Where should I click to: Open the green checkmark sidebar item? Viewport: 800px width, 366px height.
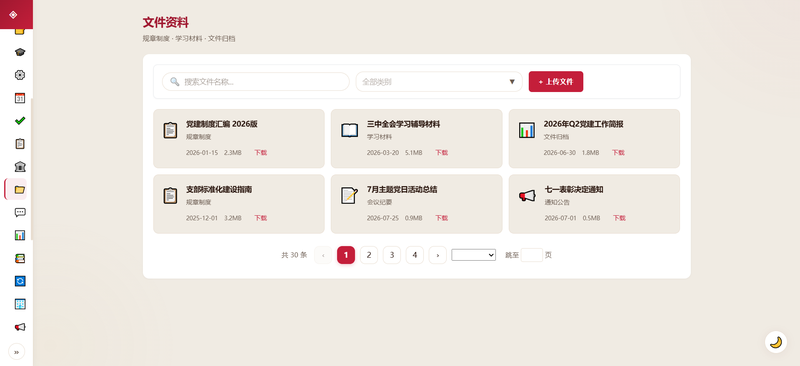[20, 121]
